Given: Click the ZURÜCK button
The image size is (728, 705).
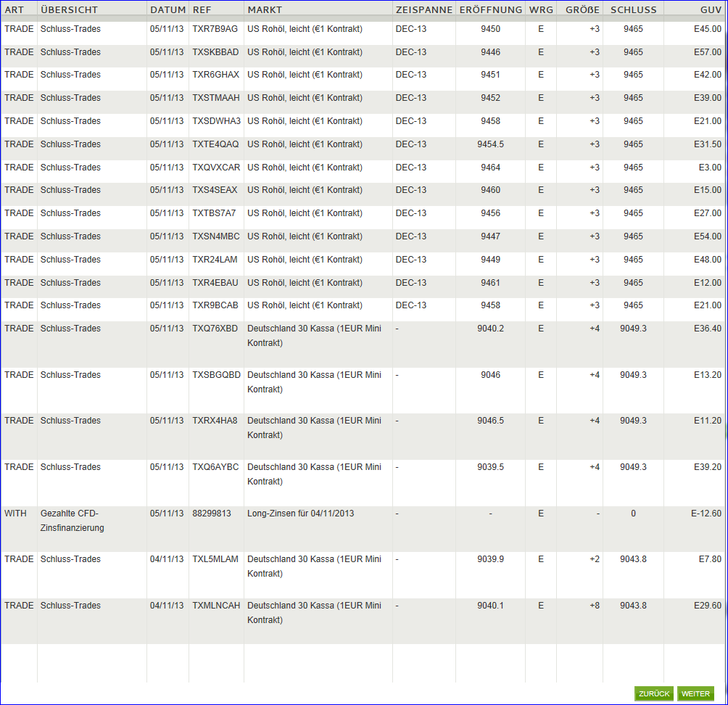Looking at the screenshot, I should pos(654,693).
